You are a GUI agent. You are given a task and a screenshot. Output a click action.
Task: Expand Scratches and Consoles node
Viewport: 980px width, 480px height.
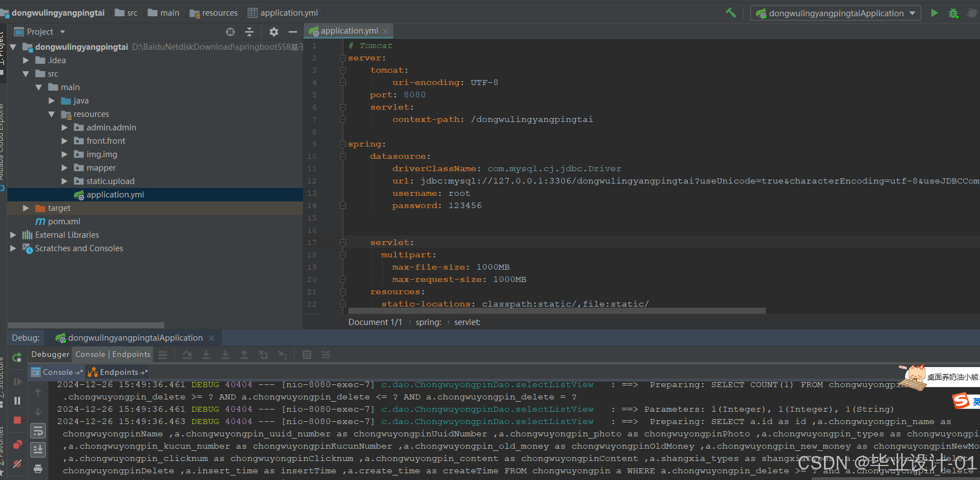pos(13,248)
